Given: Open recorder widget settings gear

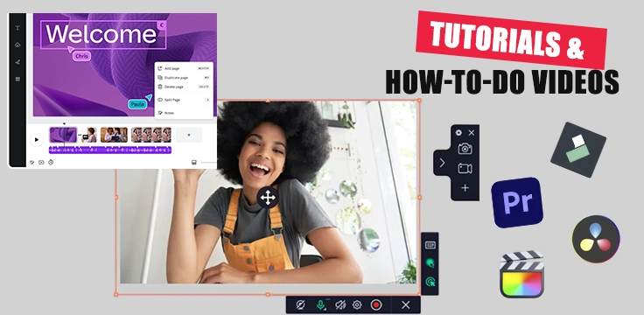Looking at the screenshot, I should click(x=458, y=133).
